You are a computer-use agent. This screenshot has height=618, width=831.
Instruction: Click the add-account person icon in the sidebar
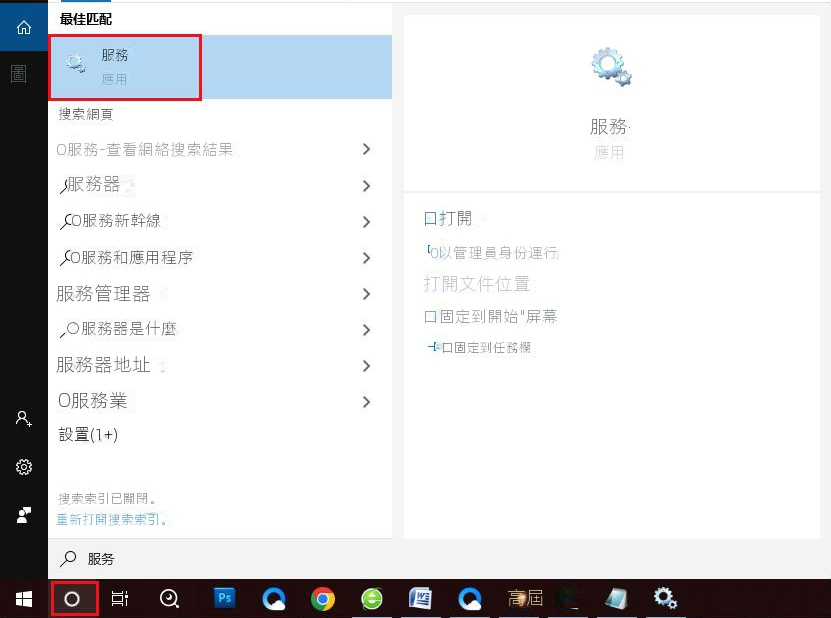(x=23, y=419)
